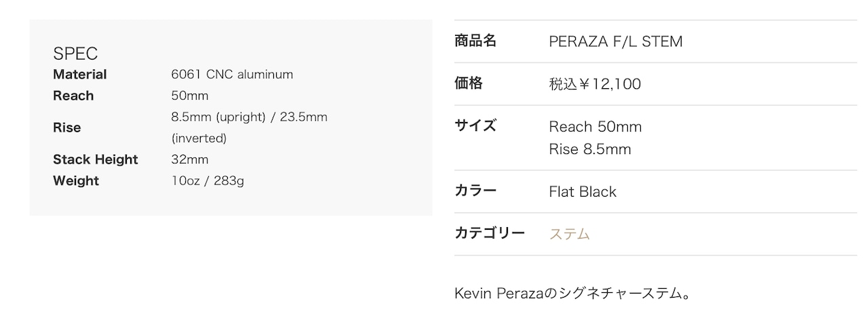Open the ステム category link
Image resolution: width=868 pixels, height=318 pixels.
click(569, 234)
